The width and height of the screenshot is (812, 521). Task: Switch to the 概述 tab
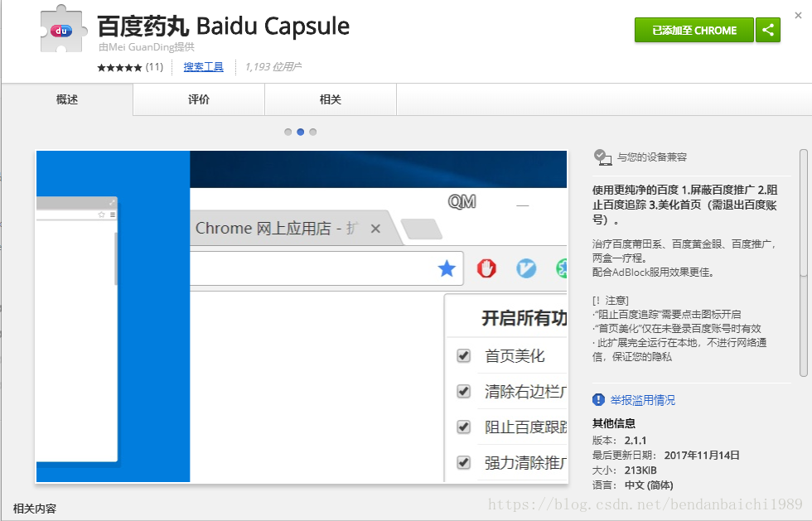67,99
